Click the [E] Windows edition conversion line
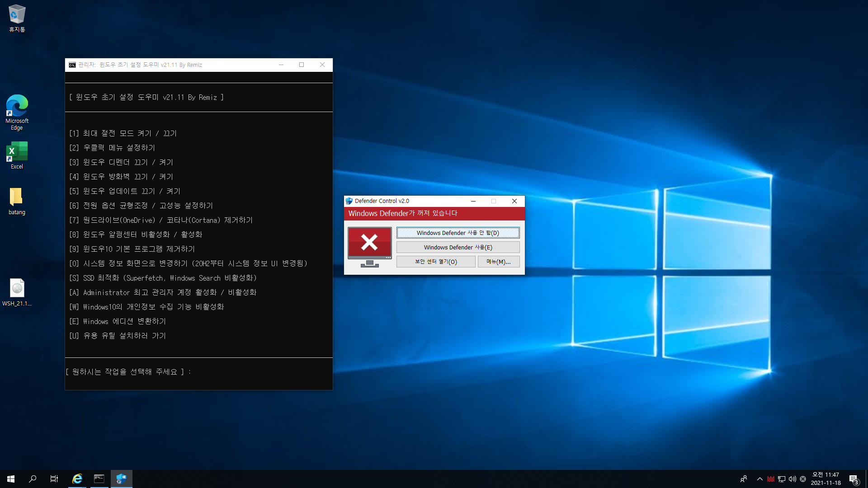This screenshot has height=488, width=868. pos(118,321)
